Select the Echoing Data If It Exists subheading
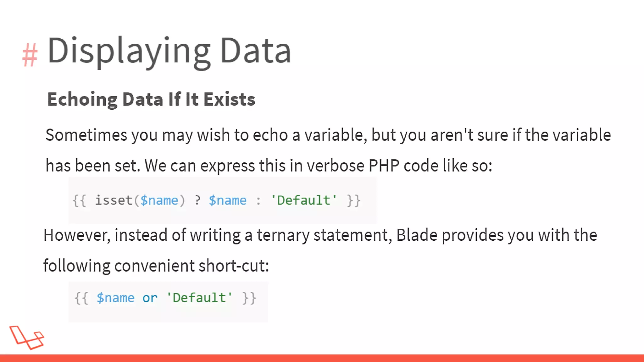The height and width of the screenshot is (362, 644). [151, 100]
